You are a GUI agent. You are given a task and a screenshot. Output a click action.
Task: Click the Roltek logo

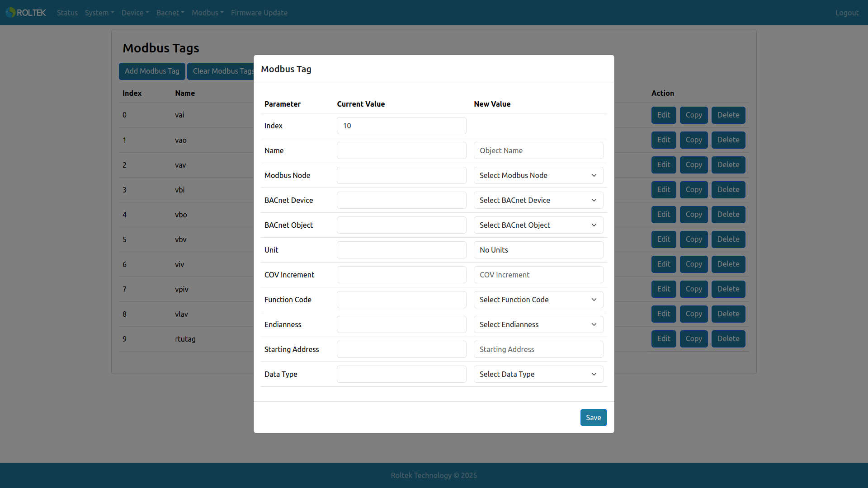pos(26,13)
